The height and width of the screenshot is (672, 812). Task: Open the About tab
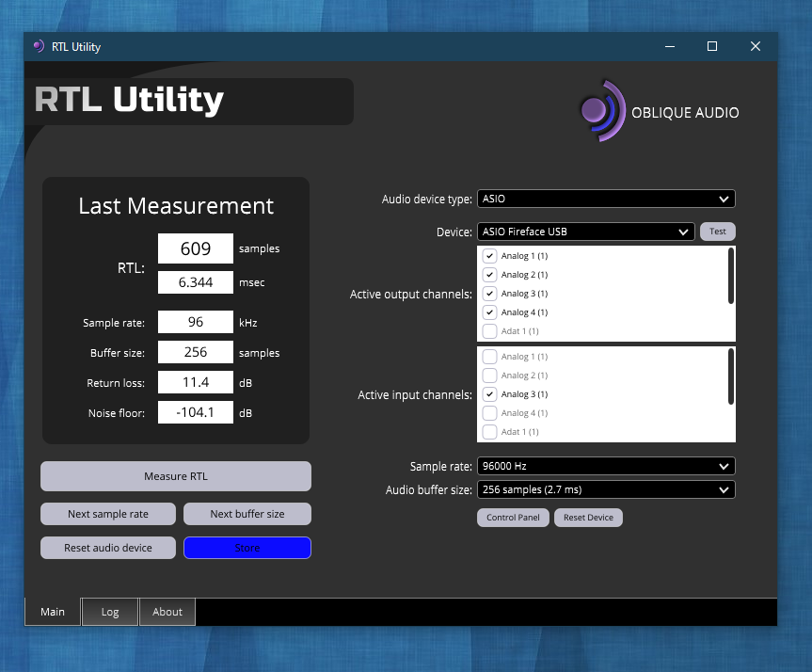(167, 612)
